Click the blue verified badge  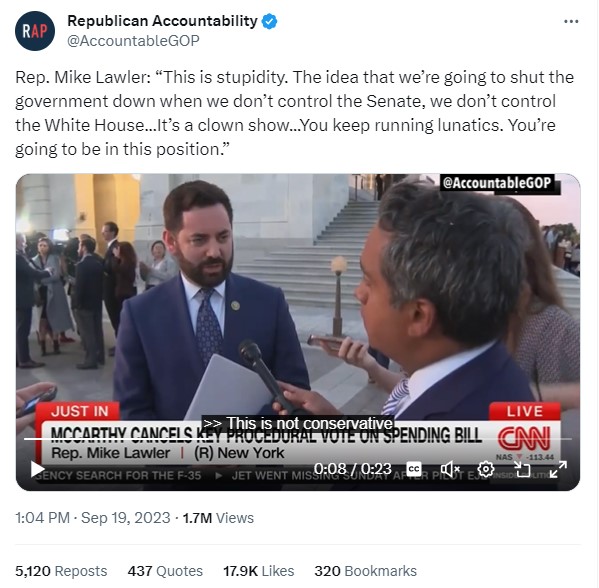269,21
